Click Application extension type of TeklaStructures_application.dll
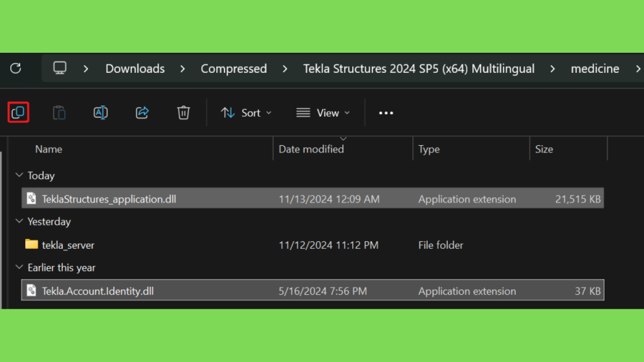644x362 pixels. (x=467, y=199)
